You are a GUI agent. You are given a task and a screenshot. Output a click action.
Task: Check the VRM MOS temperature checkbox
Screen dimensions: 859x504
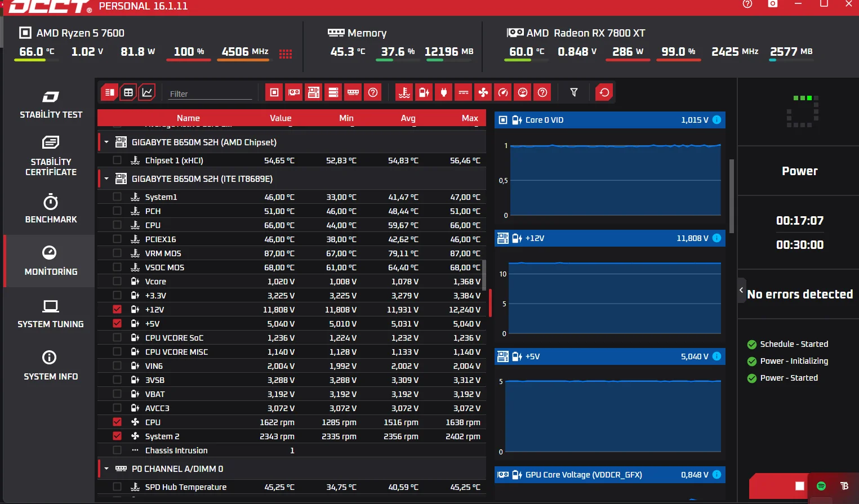pyautogui.click(x=117, y=253)
